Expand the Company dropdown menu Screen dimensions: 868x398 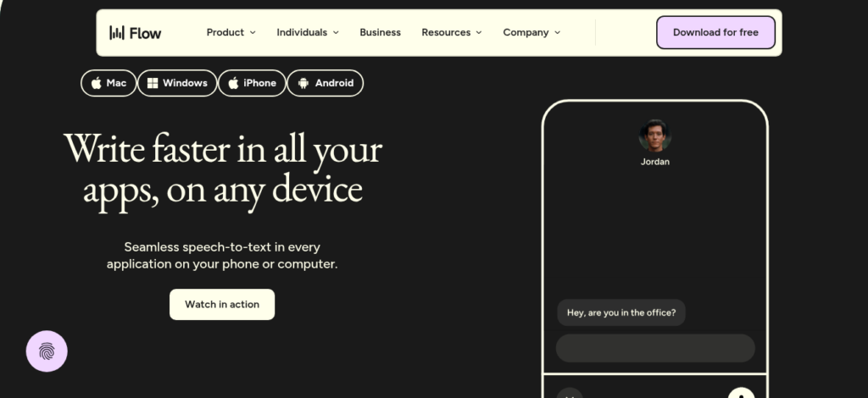pos(531,33)
